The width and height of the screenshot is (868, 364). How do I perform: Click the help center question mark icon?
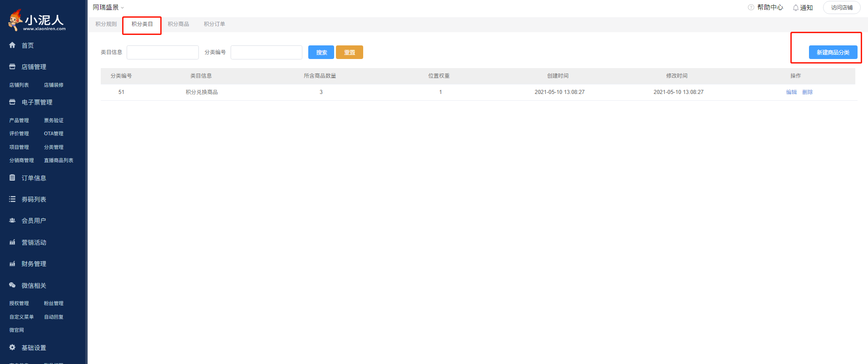point(751,7)
